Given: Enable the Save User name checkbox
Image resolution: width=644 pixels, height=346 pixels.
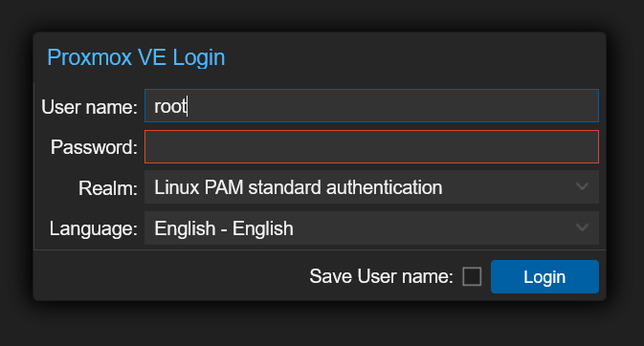Looking at the screenshot, I should (x=472, y=276).
